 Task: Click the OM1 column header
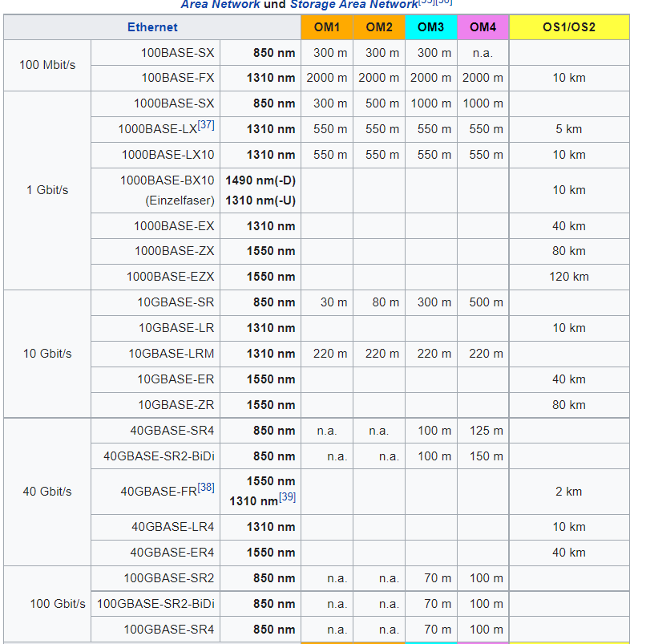point(327,27)
